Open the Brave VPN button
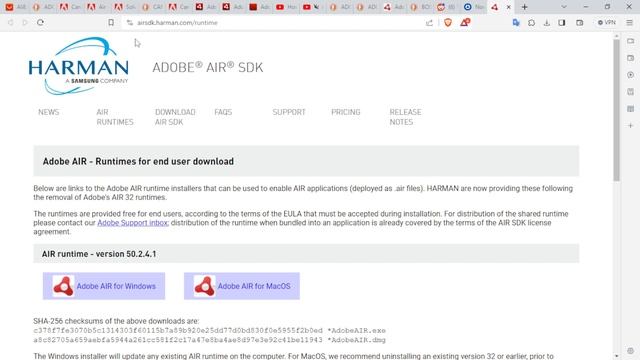Image resolution: width=640 pixels, height=360 pixels. coord(607,22)
